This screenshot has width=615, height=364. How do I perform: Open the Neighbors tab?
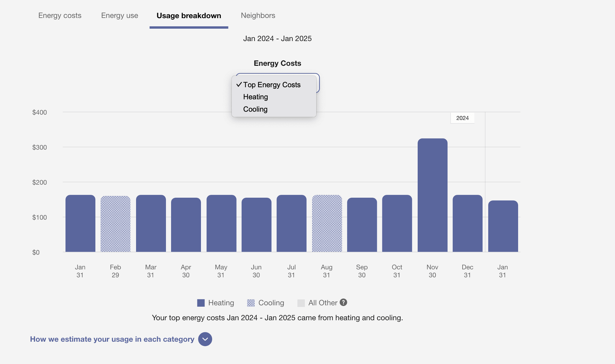tap(258, 15)
